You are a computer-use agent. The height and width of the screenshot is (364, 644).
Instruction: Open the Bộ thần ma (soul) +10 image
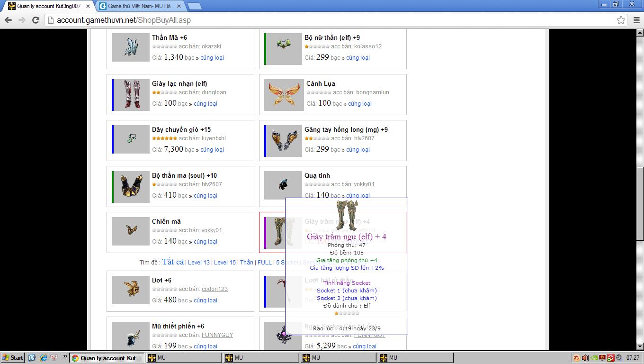point(131,187)
